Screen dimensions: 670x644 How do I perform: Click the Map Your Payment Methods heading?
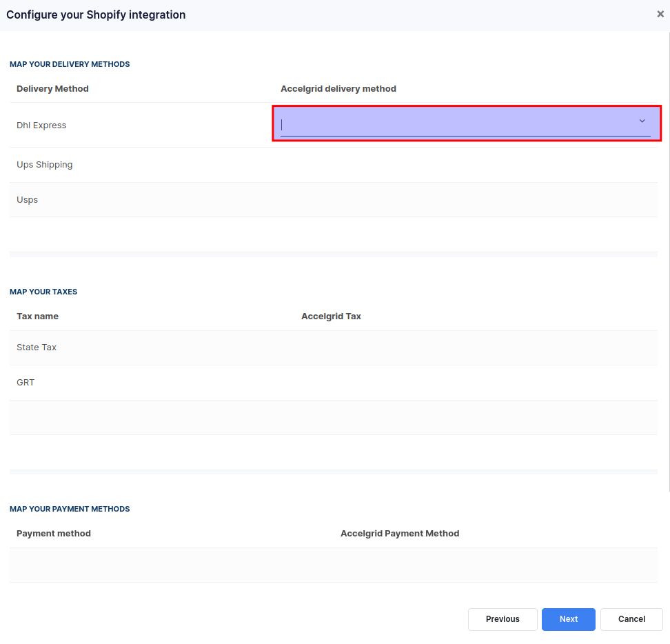click(x=70, y=509)
